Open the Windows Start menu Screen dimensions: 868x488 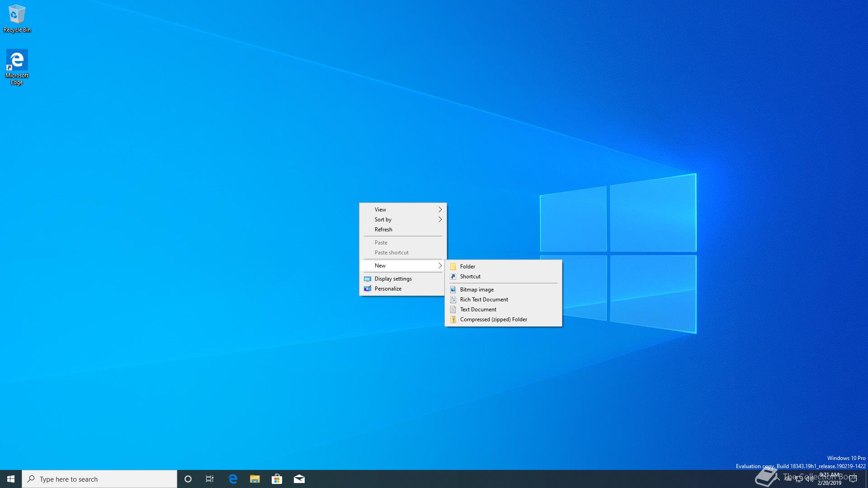[11, 479]
